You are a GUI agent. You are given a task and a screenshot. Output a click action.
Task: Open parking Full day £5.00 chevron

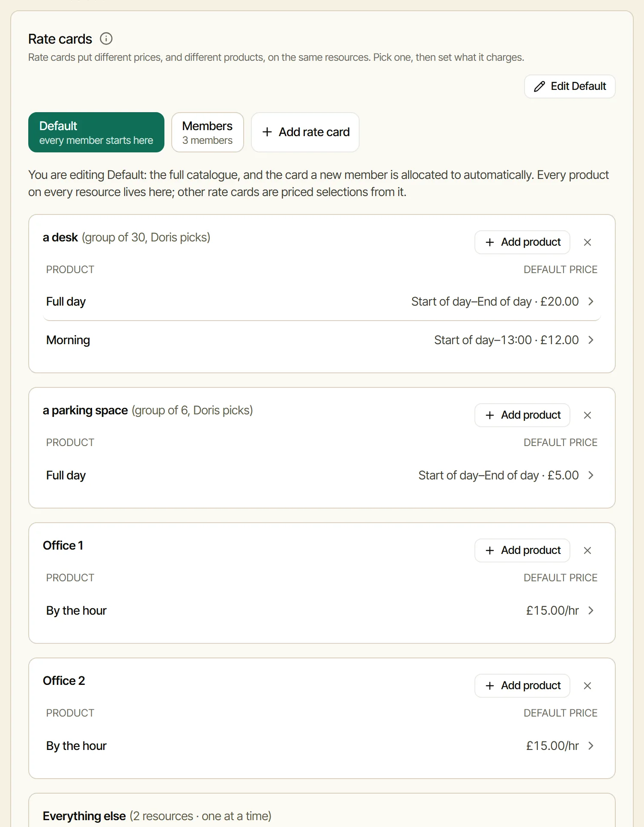coord(591,475)
